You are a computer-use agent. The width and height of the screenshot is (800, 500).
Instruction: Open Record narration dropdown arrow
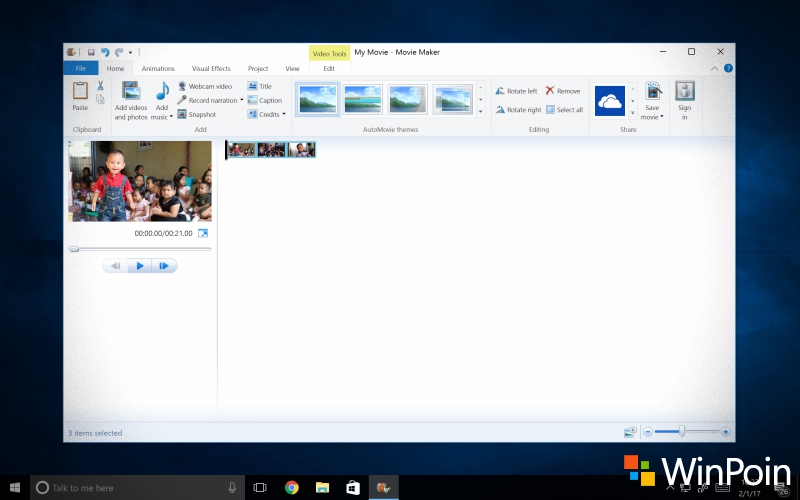coord(241,100)
